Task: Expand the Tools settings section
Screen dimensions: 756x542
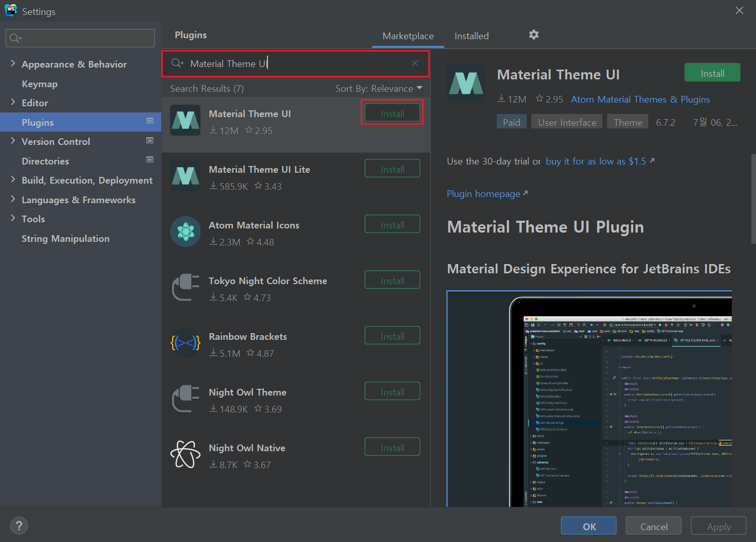Action: 13,218
